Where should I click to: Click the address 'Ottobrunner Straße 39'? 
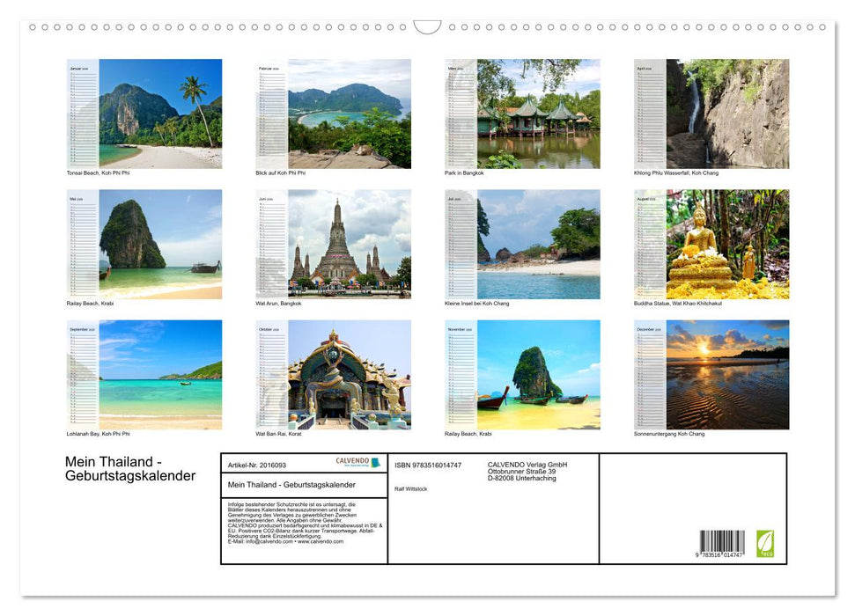[522, 472]
